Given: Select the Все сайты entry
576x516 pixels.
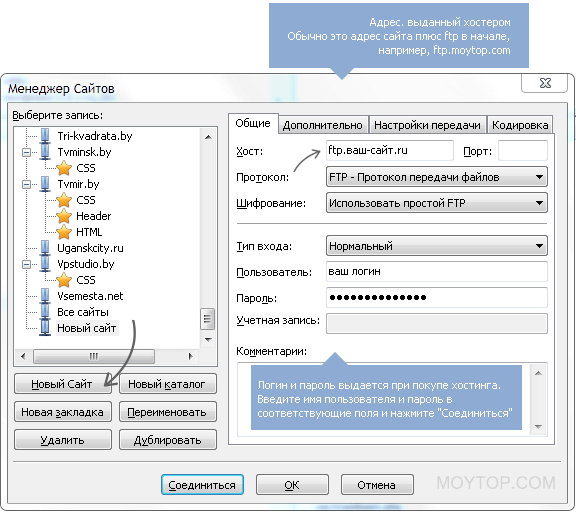Looking at the screenshot, I should pyautogui.click(x=83, y=312).
